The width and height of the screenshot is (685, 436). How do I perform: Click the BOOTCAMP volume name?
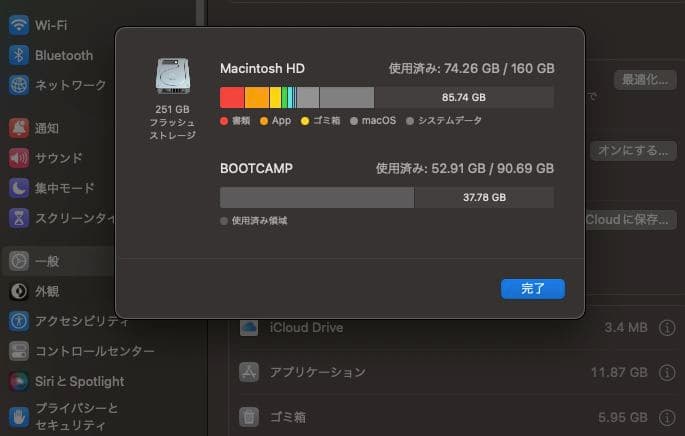click(256, 168)
